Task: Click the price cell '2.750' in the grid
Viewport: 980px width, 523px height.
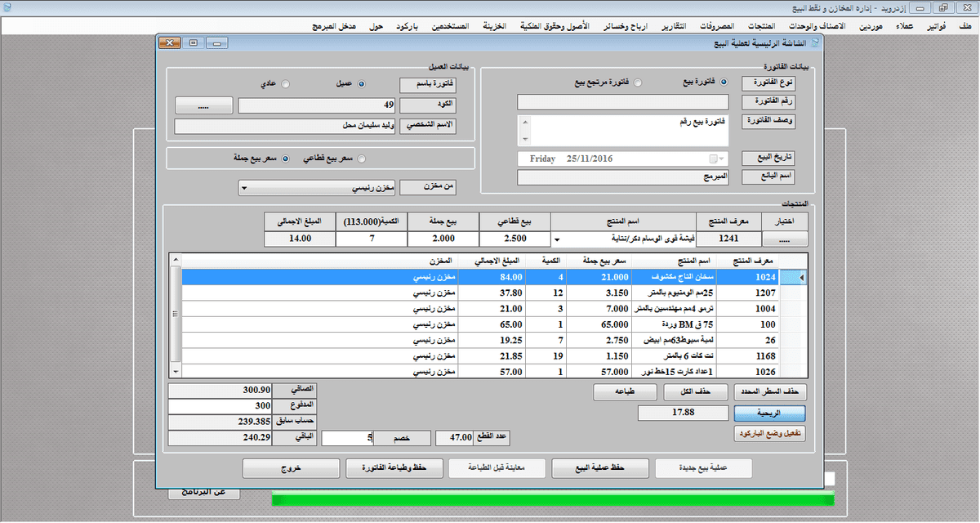Action: tap(599, 340)
